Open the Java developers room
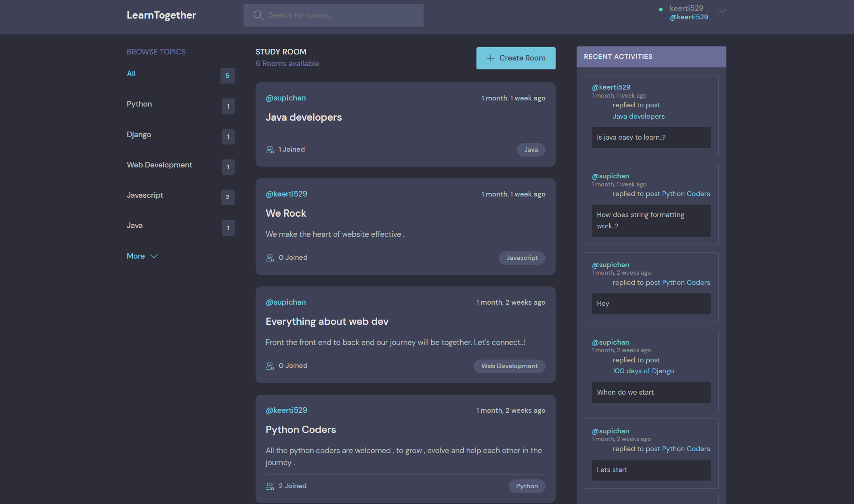 pyautogui.click(x=304, y=117)
